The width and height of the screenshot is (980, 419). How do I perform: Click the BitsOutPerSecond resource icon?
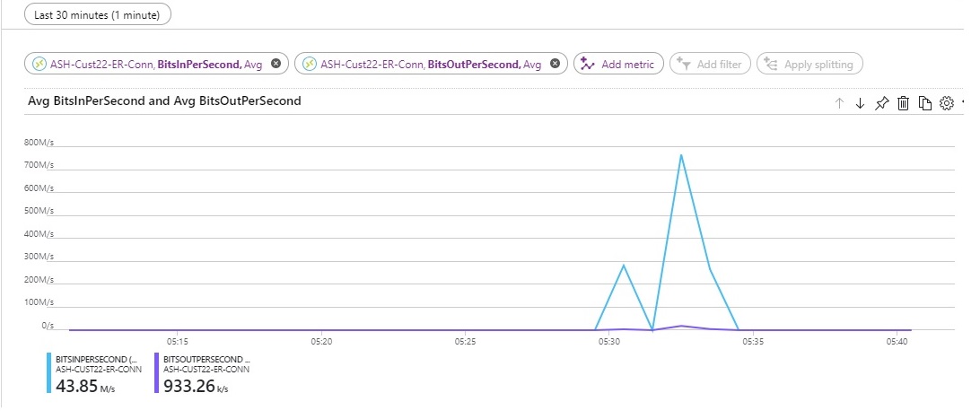click(310, 64)
